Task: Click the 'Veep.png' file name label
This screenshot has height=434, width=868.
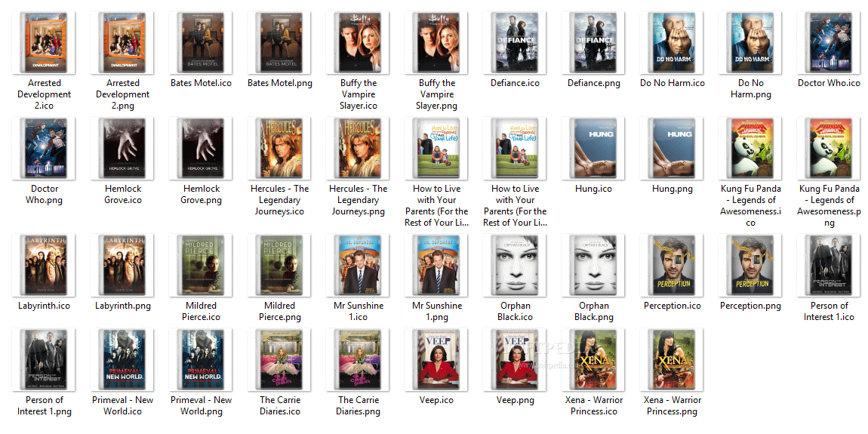Action: click(x=516, y=400)
